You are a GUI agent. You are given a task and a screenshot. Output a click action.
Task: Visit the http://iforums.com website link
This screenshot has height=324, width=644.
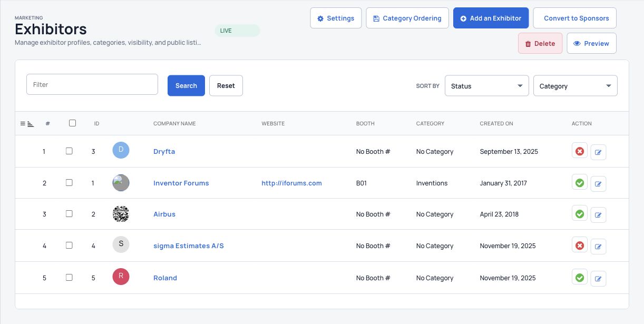291,183
